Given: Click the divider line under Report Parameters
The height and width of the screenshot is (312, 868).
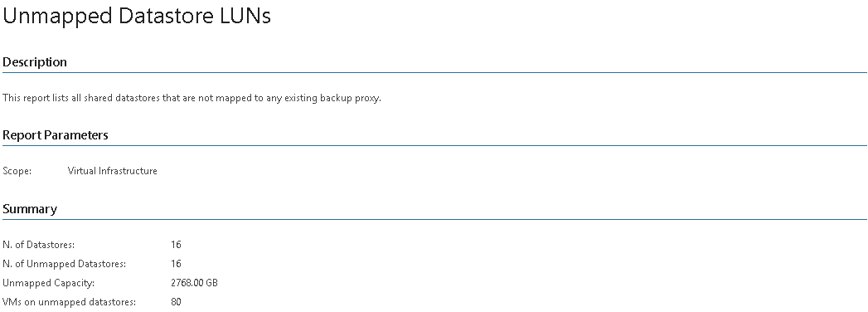Looking at the screenshot, I should click(434, 146).
